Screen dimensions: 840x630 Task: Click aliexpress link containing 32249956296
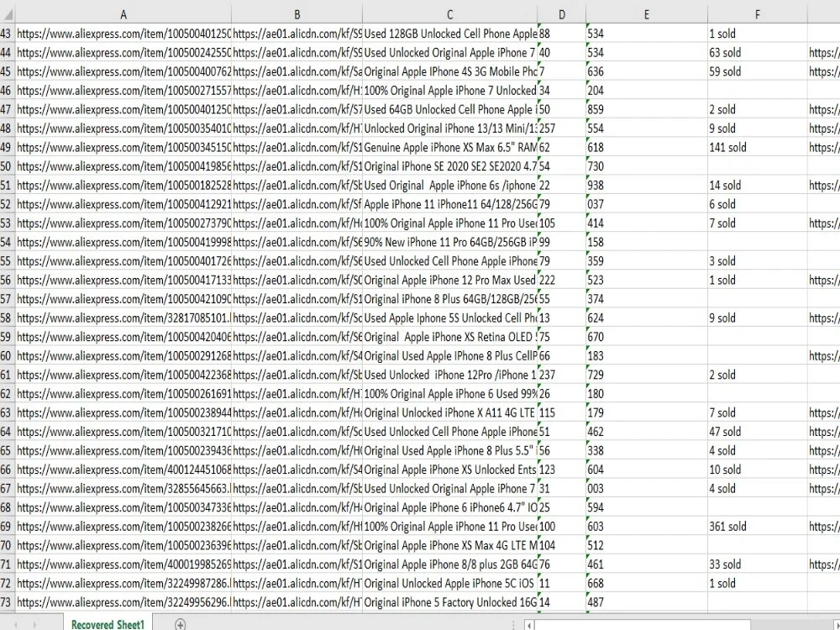(x=123, y=602)
